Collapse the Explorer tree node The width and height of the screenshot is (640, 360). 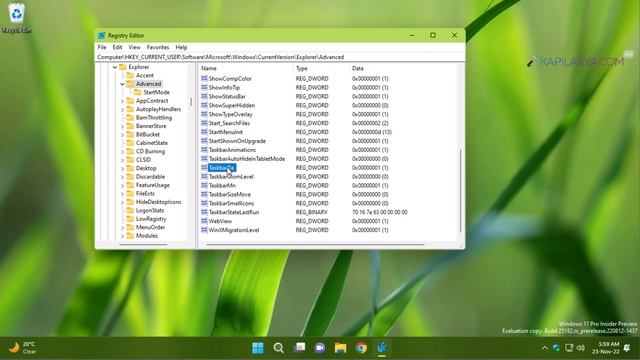(x=115, y=67)
